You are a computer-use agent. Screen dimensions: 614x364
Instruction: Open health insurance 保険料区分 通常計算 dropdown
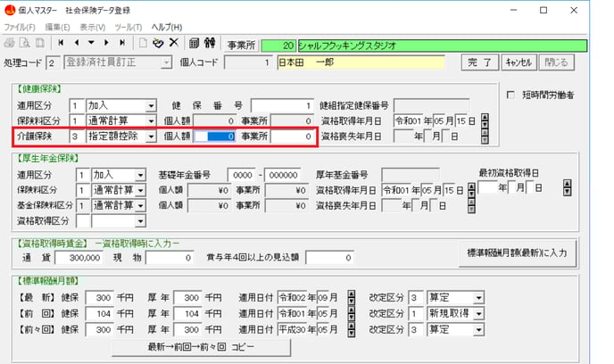151,121
